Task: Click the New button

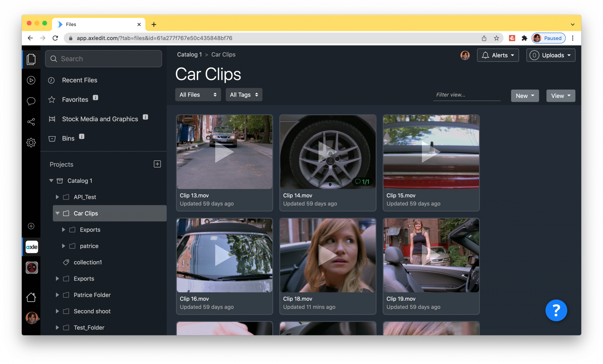Action: coord(525,96)
